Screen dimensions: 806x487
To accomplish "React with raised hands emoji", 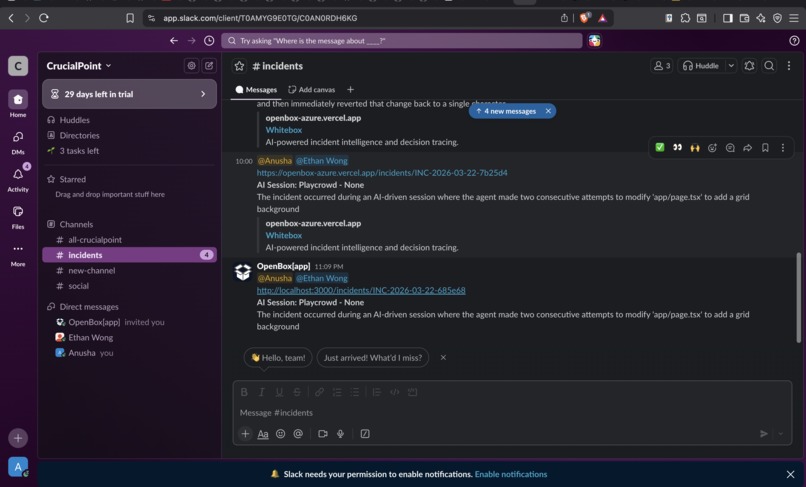I will (x=695, y=148).
